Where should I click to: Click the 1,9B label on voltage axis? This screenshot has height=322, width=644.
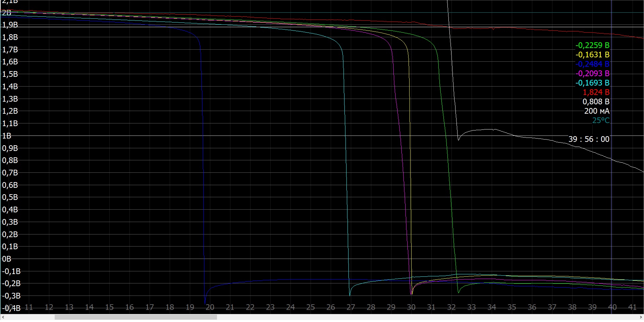10,25
